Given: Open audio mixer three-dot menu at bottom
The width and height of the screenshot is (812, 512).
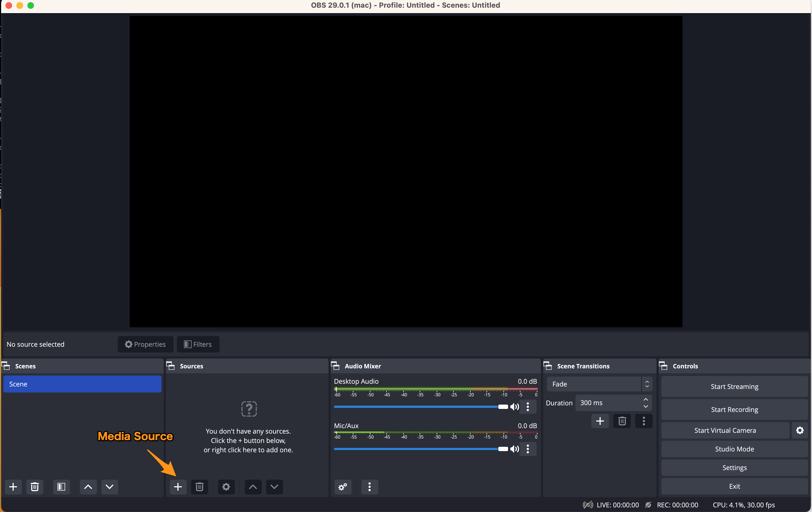Looking at the screenshot, I should [370, 487].
